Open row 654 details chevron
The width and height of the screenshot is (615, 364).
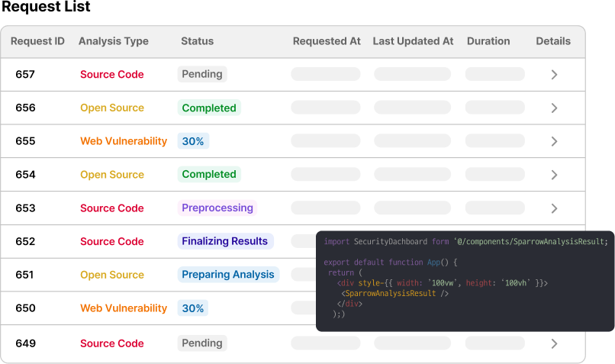(x=554, y=175)
